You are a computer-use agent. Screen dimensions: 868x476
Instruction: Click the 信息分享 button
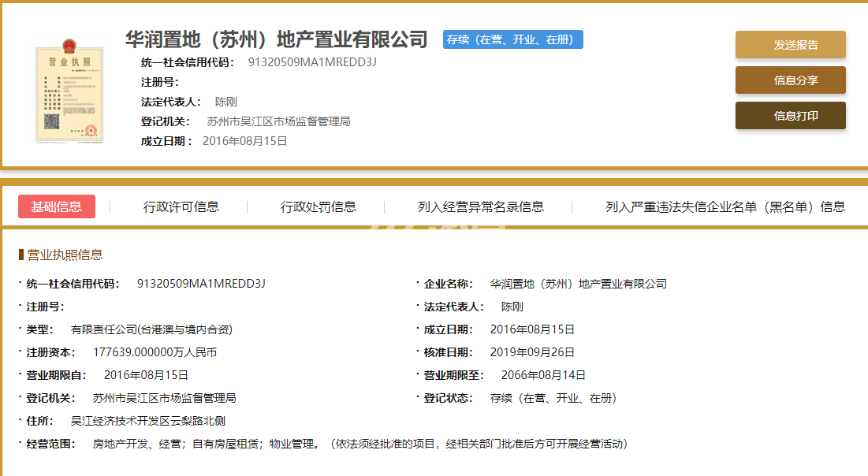click(791, 80)
